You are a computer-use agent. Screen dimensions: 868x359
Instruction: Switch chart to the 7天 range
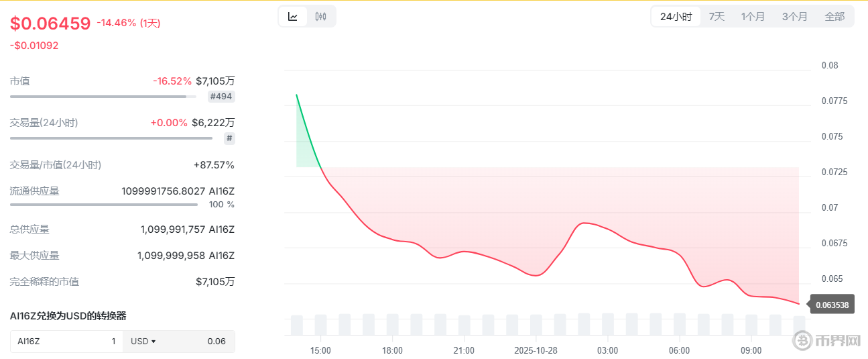click(717, 17)
